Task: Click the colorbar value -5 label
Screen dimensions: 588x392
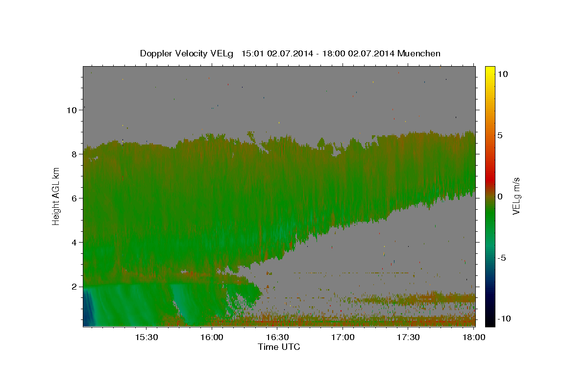Action: coord(502,258)
